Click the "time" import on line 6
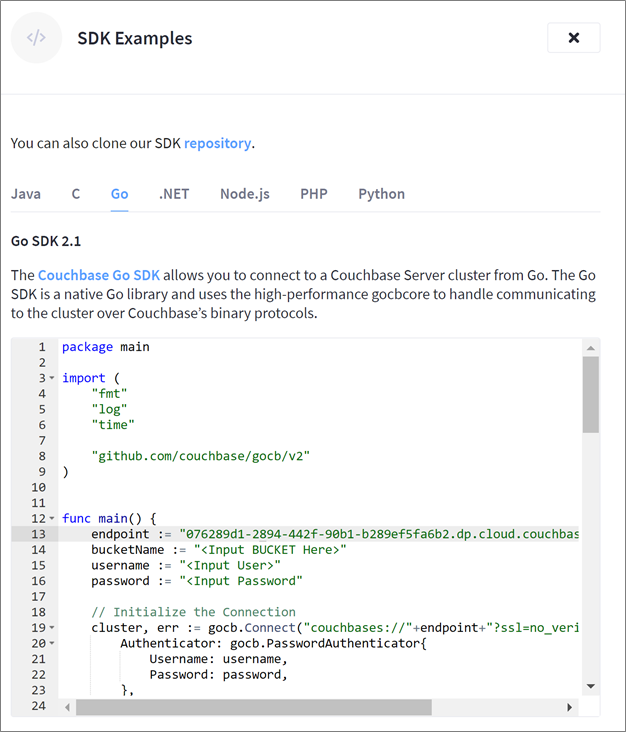The width and height of the screenshot is (626, 732). (x=113, y=425)
